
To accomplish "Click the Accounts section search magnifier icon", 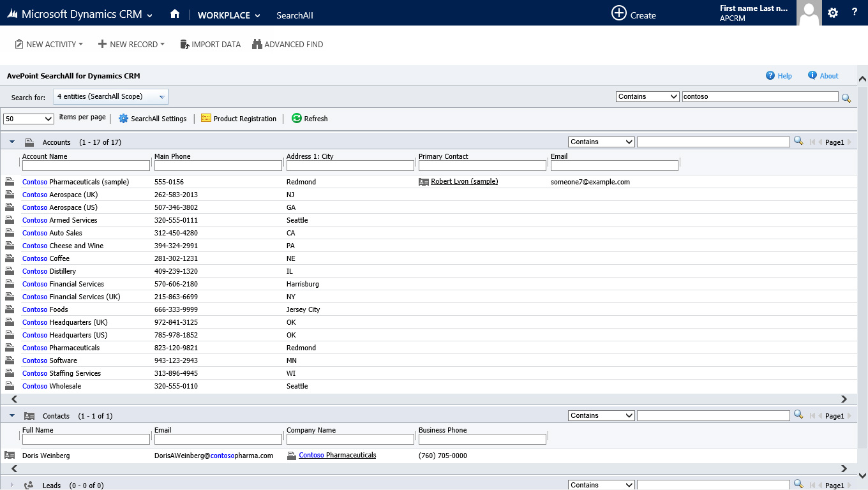I will (x=798, y=141).
